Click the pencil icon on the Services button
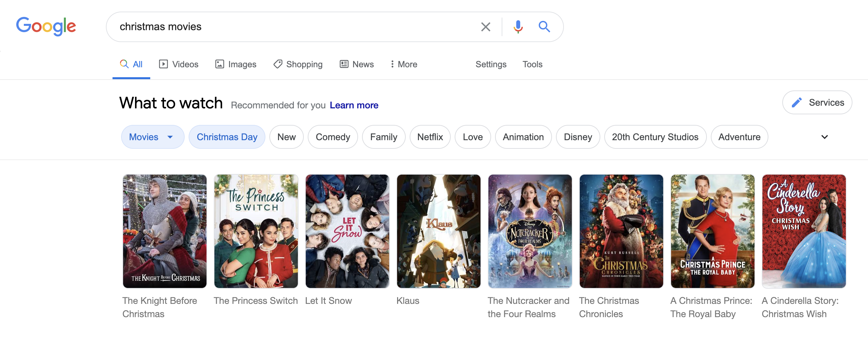This screenshot has height=339, width=868. coord(797,102)
